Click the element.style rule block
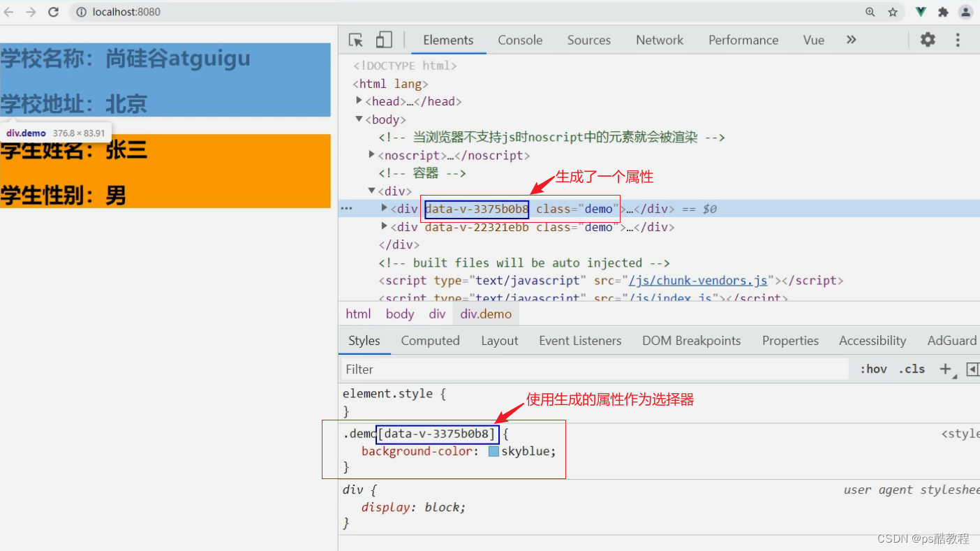 click(394, 402)
